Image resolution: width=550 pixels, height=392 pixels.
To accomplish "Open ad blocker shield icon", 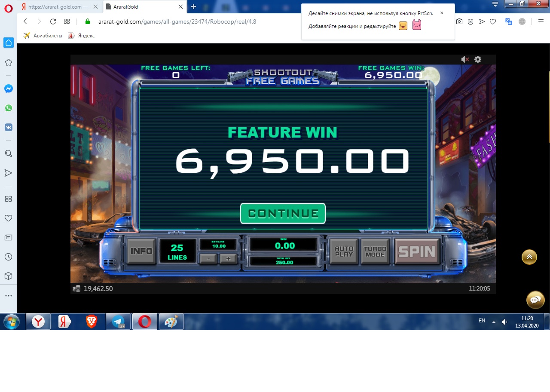I will (x=471, y=21).
